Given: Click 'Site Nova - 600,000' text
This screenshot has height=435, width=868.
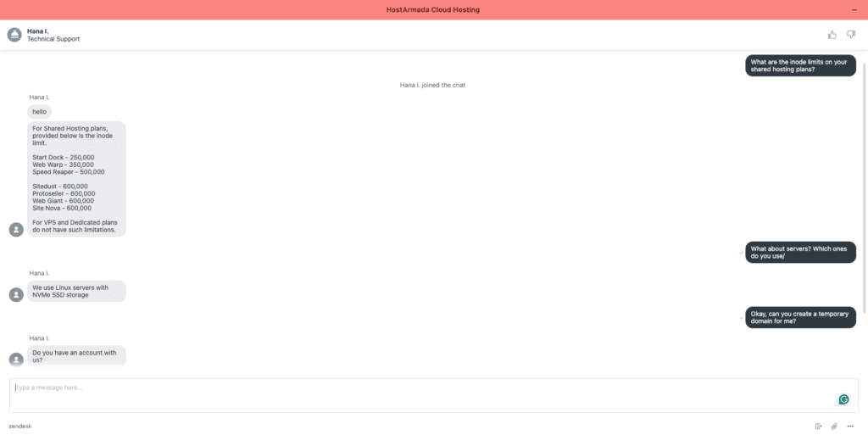Looking at the screenshot, I should point(62,208).
